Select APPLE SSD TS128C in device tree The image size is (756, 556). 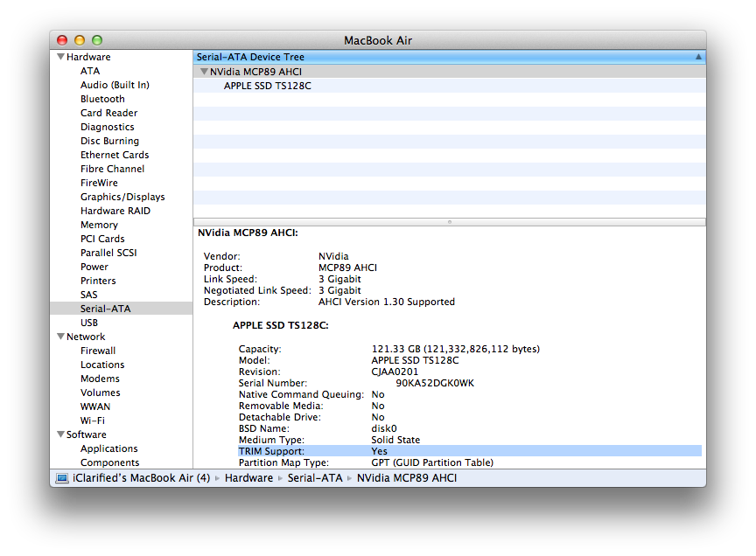point(267,86)
